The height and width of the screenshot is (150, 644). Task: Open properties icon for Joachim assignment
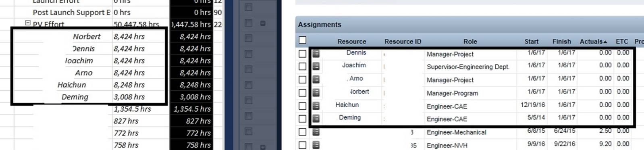(x=316, y=66)
